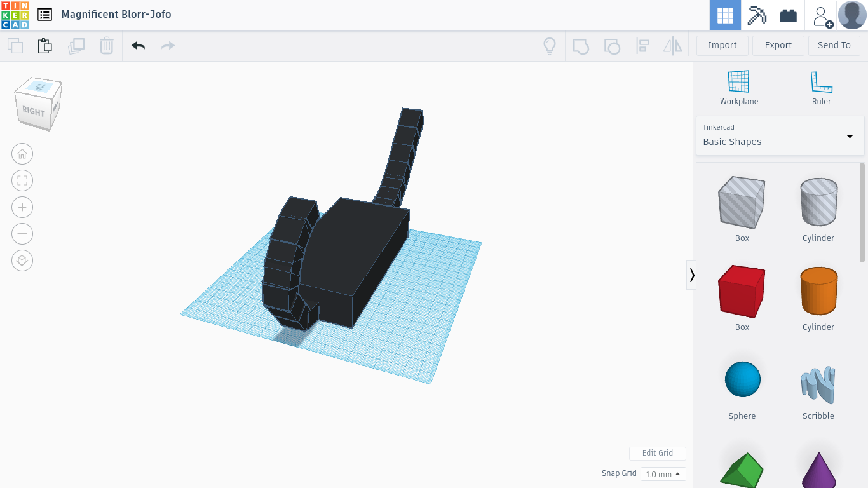Open the Basic Shapes category dropdown
The image size is (868, 488).
coord(780,135)
